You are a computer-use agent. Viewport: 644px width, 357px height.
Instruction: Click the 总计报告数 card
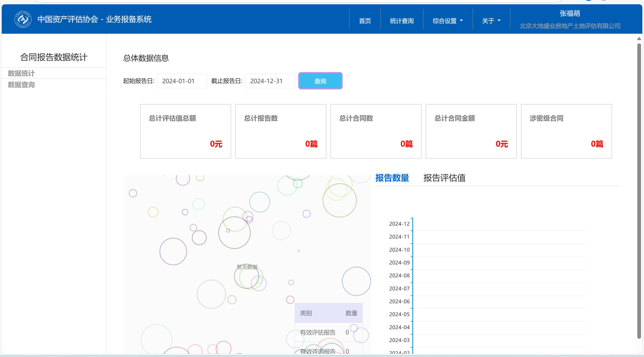(x=280, y=131)
